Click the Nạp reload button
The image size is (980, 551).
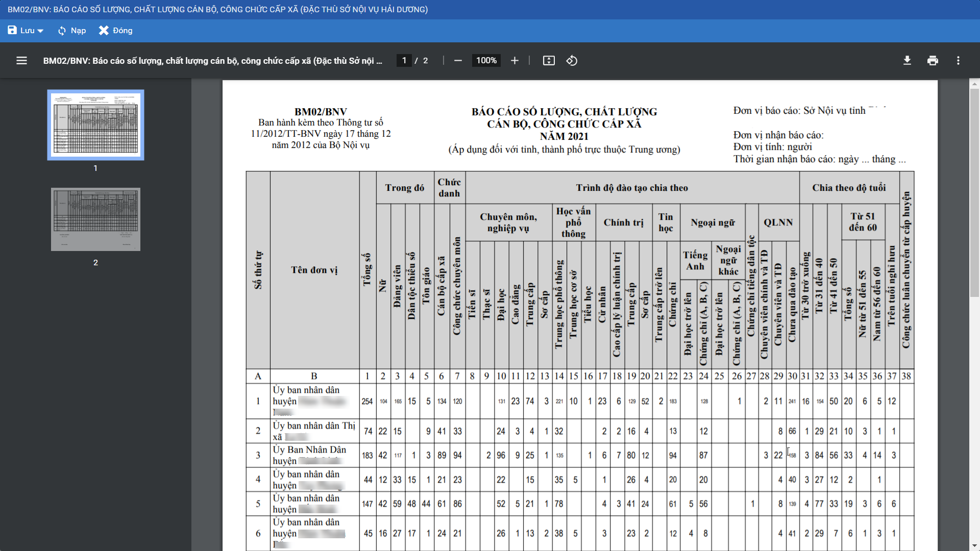(x=78, y=31)
